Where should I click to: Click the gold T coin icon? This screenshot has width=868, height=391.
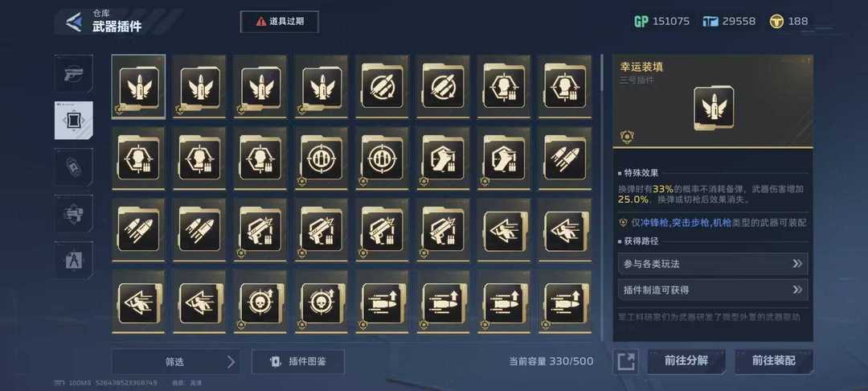coord(776,22)
